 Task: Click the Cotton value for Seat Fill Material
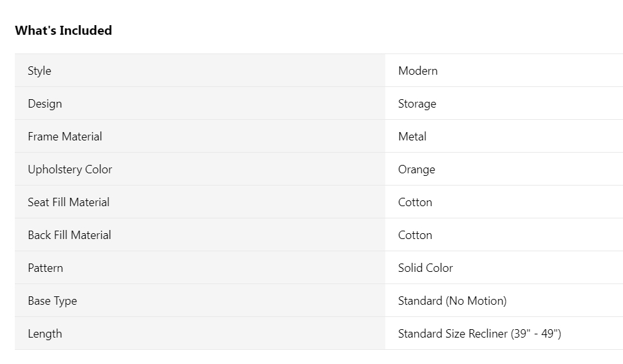coord(415,202)
